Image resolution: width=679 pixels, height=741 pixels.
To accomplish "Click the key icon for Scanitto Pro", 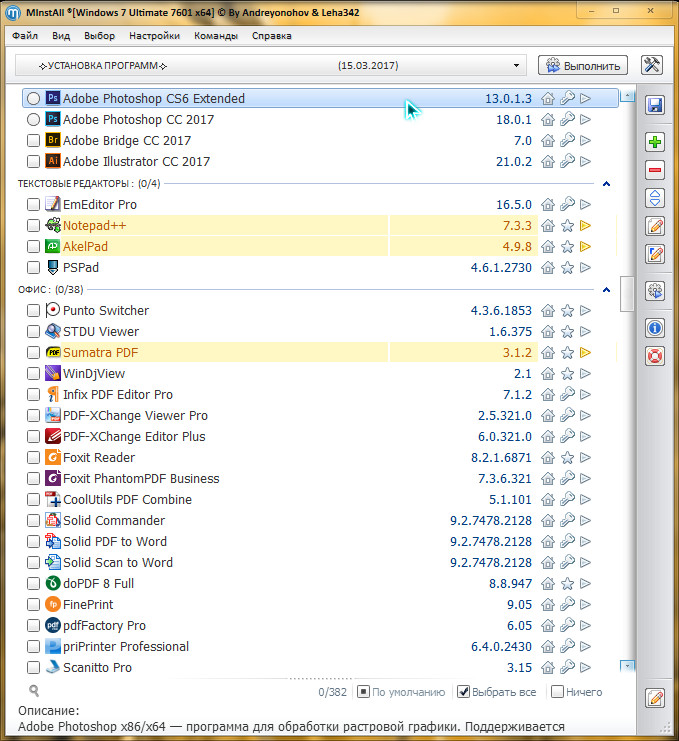I will coord(567,667).
